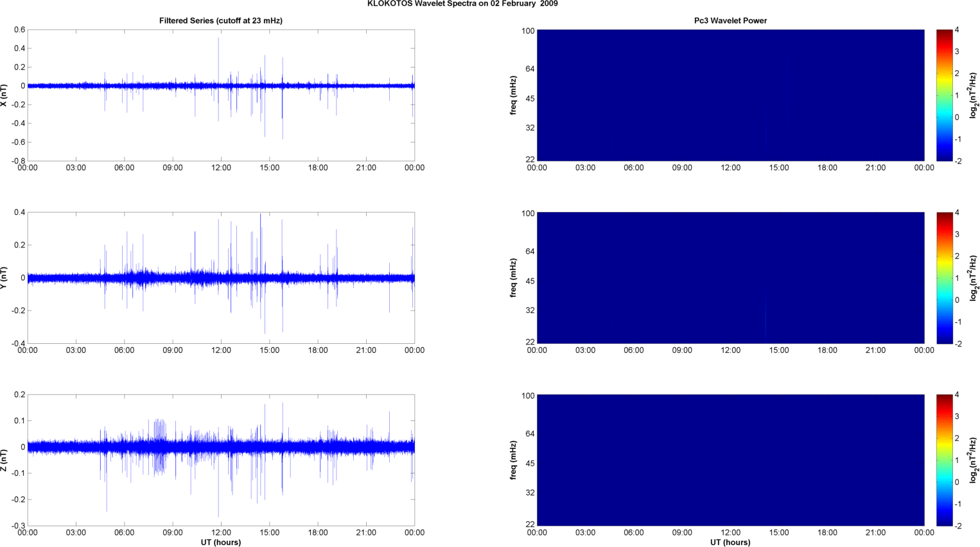Image resolution: width=980 pixels, height=547 pixels.
Task: Click the Pc3 Wavelet Power title
Action: pos(730,21)
